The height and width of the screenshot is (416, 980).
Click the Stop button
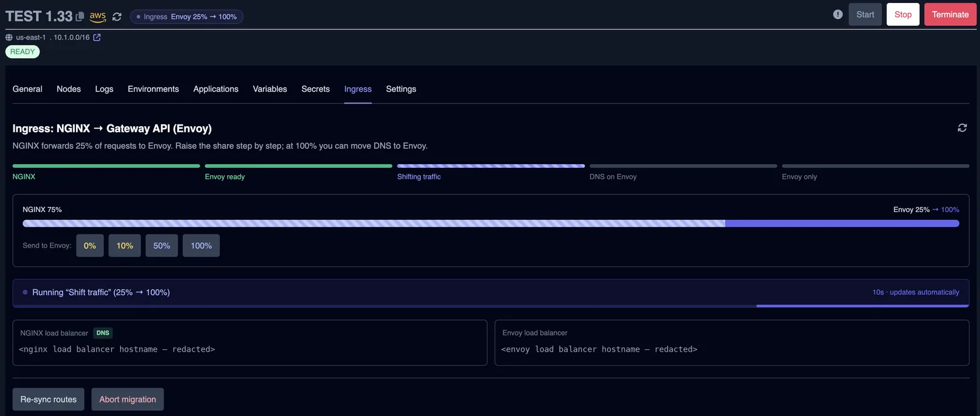coord(903,15)
